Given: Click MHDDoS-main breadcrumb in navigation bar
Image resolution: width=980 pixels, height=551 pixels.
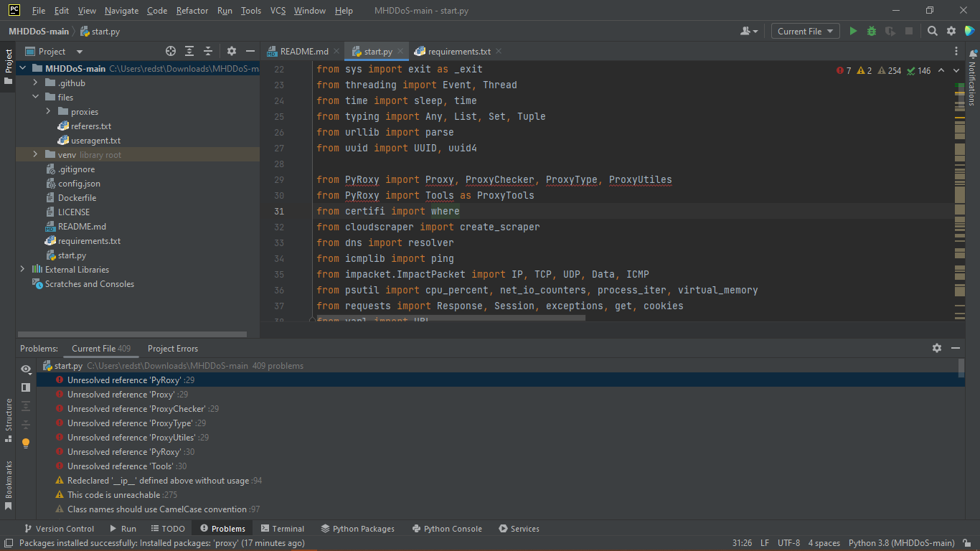Looking at the screenshot, I should point(39,31).
